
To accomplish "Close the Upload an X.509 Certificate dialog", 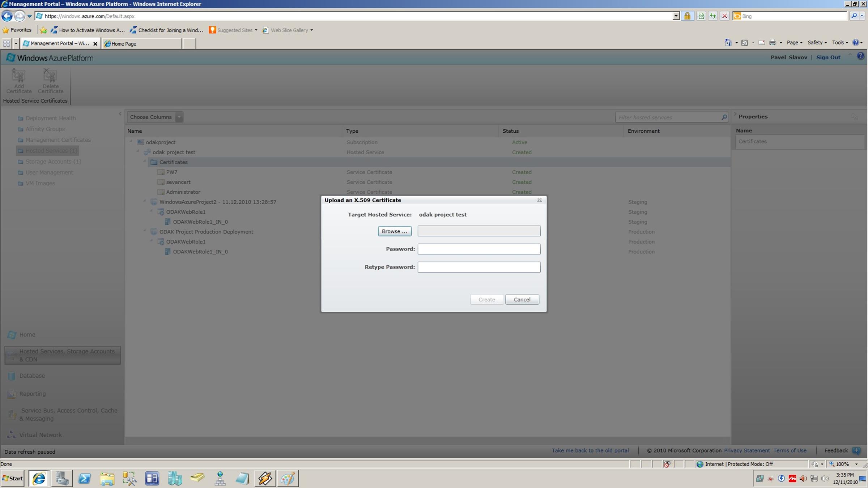I will (539, 200).
